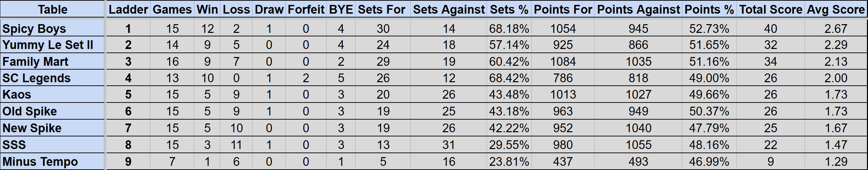Click Minus Tempo's Points % cell 46.99%
Image resolution: width=868 pixels, height=170 pixels.
click(709, 162)
